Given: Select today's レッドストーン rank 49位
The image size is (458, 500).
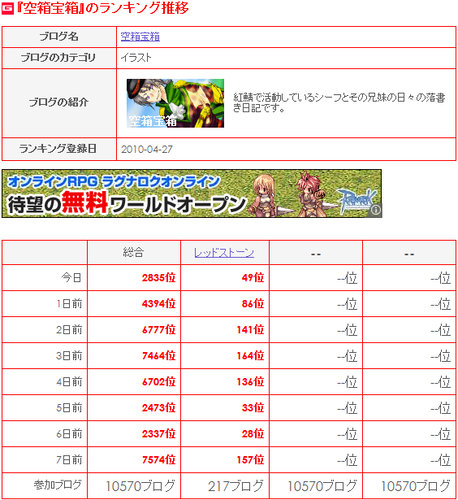Looking at the screenshot, I should pos(253,278).
